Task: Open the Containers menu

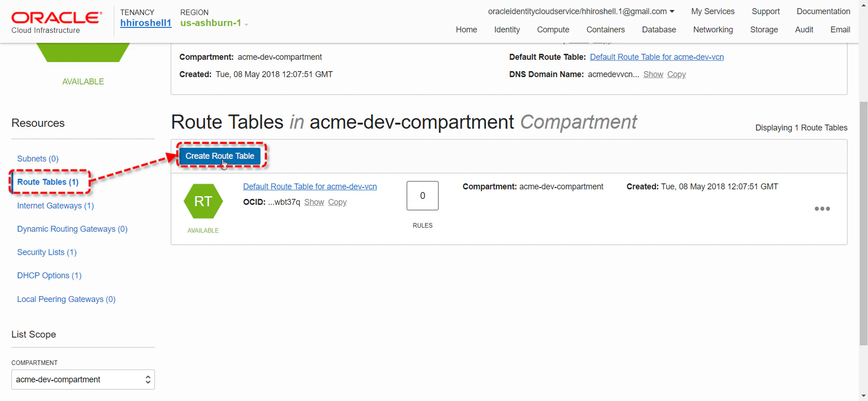Action: (x=605, y=30)
